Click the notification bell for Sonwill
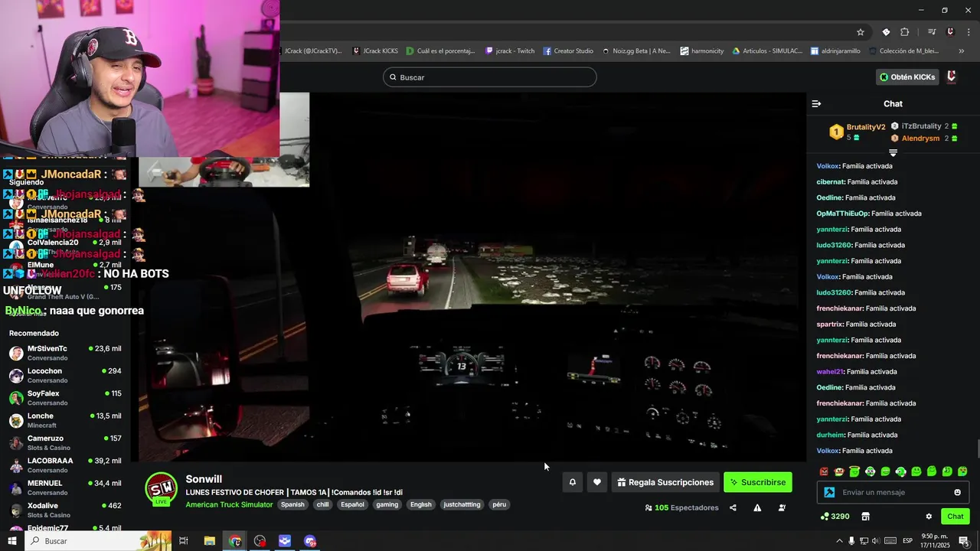980x551 pixels. click(572, 482)
